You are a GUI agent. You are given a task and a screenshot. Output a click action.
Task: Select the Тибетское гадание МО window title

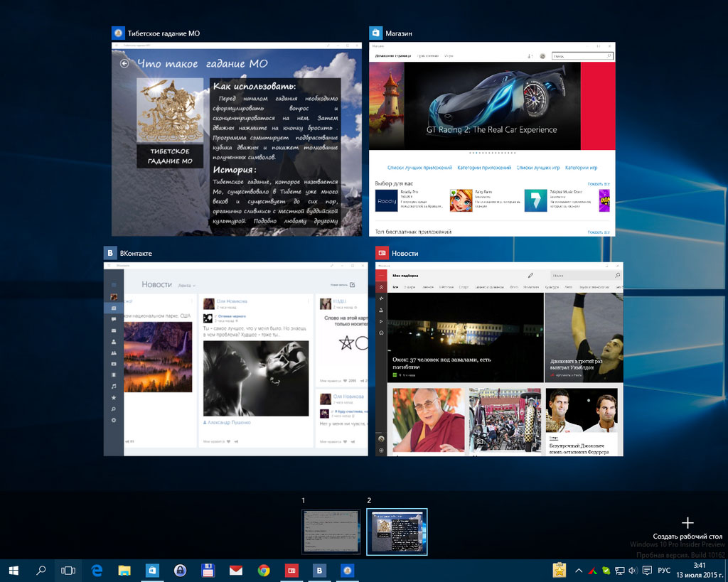[164, 33]
